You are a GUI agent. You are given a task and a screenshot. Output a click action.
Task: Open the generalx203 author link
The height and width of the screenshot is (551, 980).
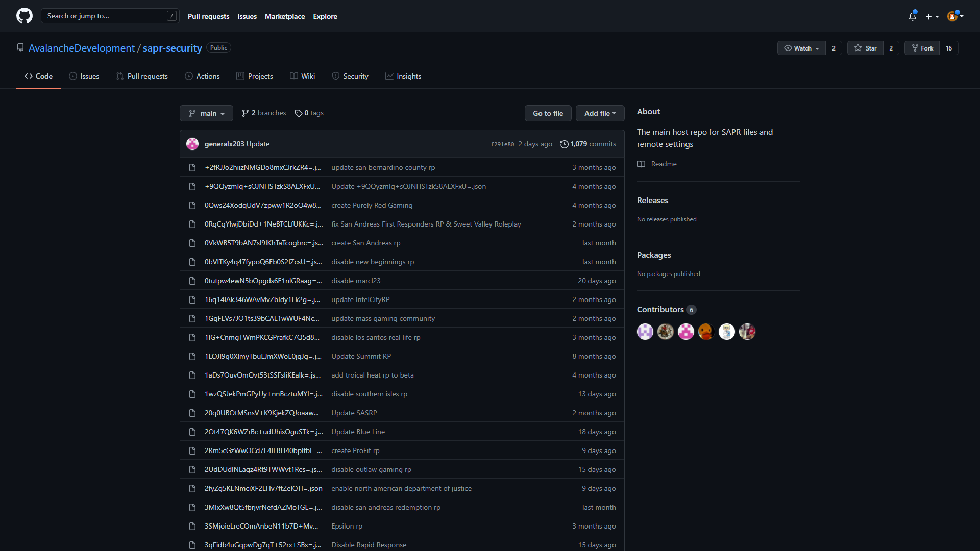tap(225, 144)
